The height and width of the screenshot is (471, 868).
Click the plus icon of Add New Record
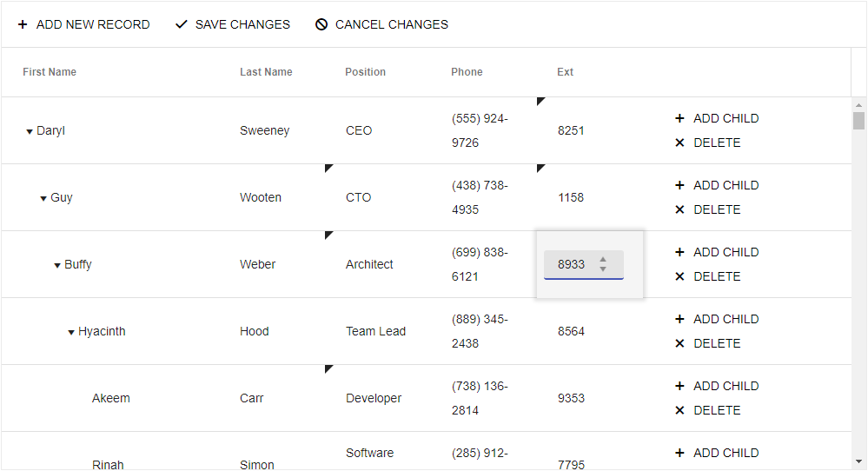[23, 25]
